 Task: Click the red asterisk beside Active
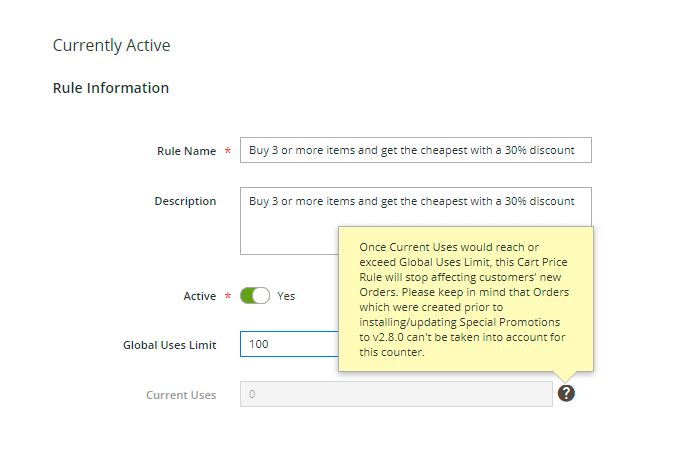(227, 297)
